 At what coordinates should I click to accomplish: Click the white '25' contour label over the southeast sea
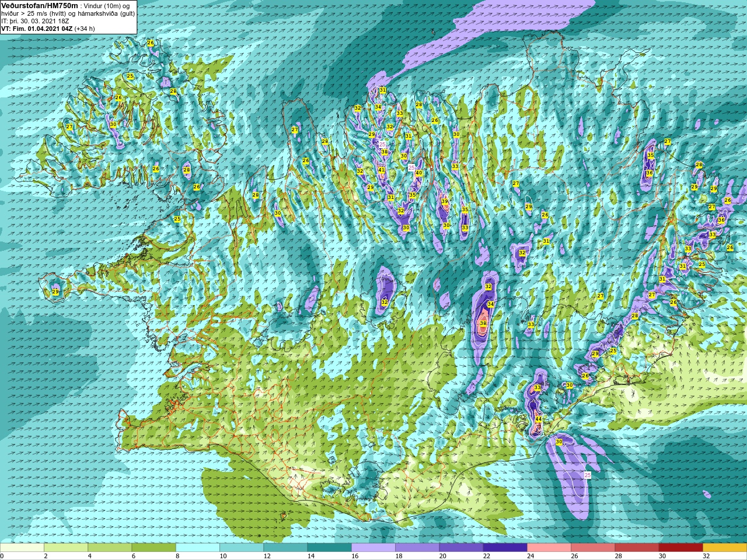pyautogui.click(x=588, y=475)
